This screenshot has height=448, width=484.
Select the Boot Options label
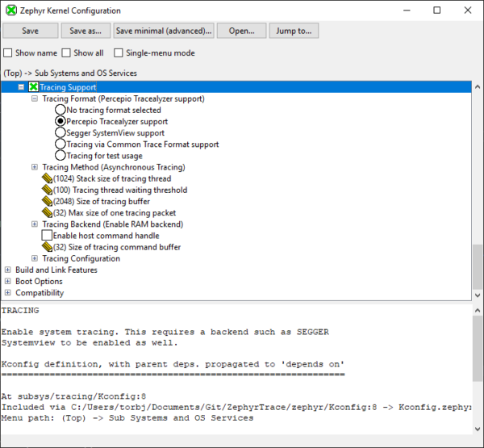click(39, 281)
